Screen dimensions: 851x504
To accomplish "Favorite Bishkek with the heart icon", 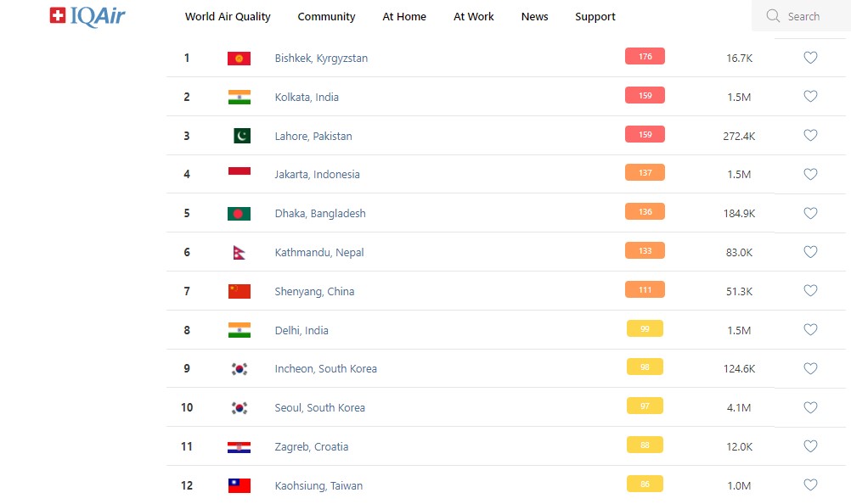I will coord(810,58).
